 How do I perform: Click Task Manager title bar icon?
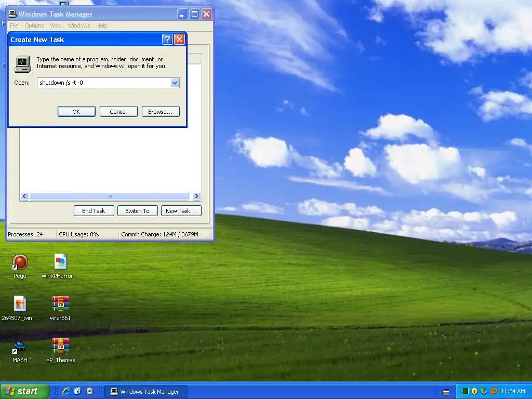(x=12, y=14)
